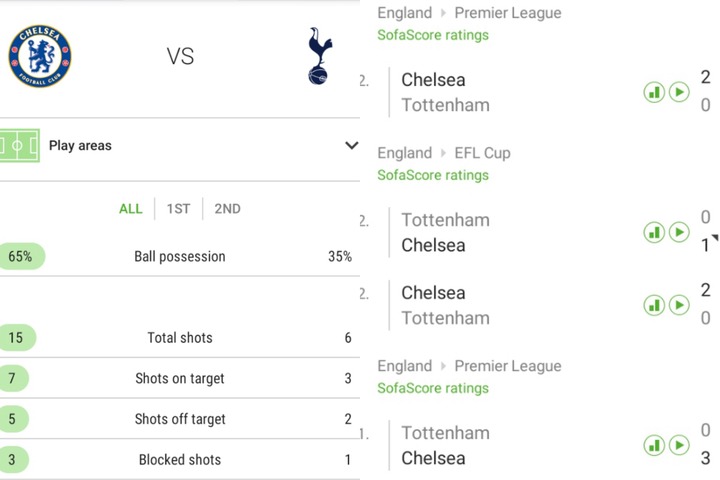Open statistics icon for Tottenham 0-3 Chelsea match
The height and width of the screenshot is (480, 720).
654,445
